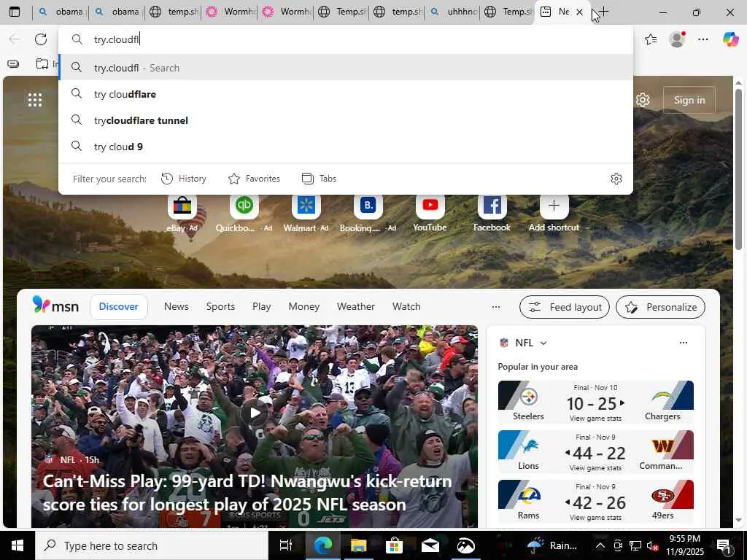The width and height of the screenshot is (747, 560).
Task: Switch to the Watch tab
Action: 406,307
